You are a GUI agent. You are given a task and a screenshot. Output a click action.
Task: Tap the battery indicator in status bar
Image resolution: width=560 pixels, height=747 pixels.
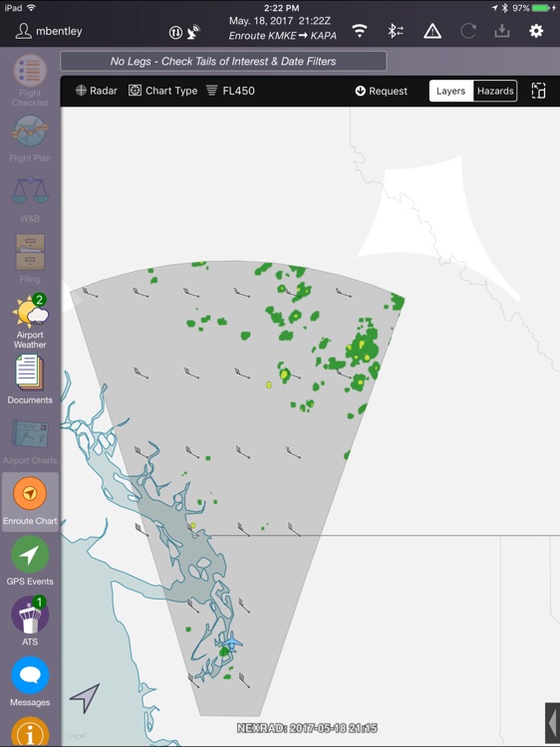click(x=542, y=8)
